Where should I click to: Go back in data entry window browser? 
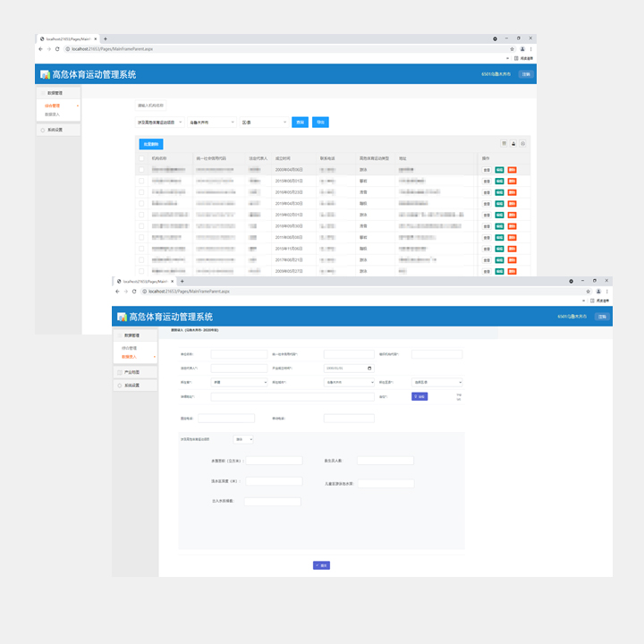(x=117, y=292)
